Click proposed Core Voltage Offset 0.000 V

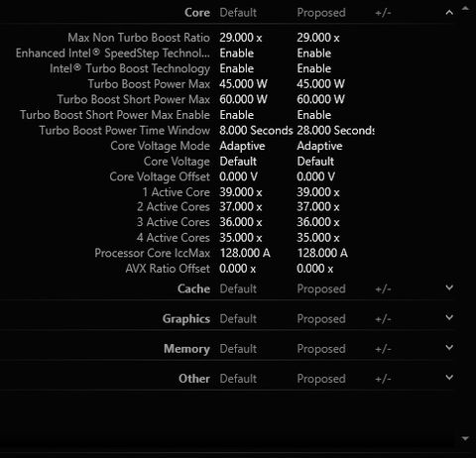[315, 176]
